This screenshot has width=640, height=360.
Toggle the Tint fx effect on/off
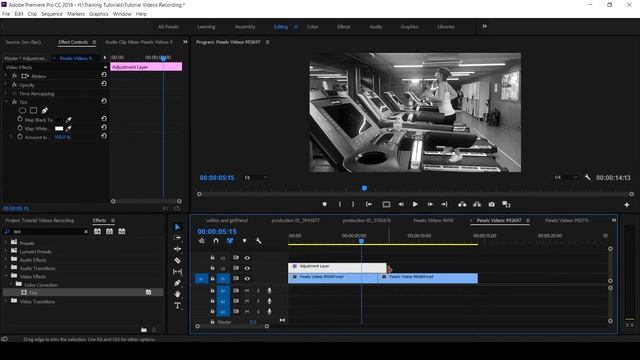[x=14, y=102]
